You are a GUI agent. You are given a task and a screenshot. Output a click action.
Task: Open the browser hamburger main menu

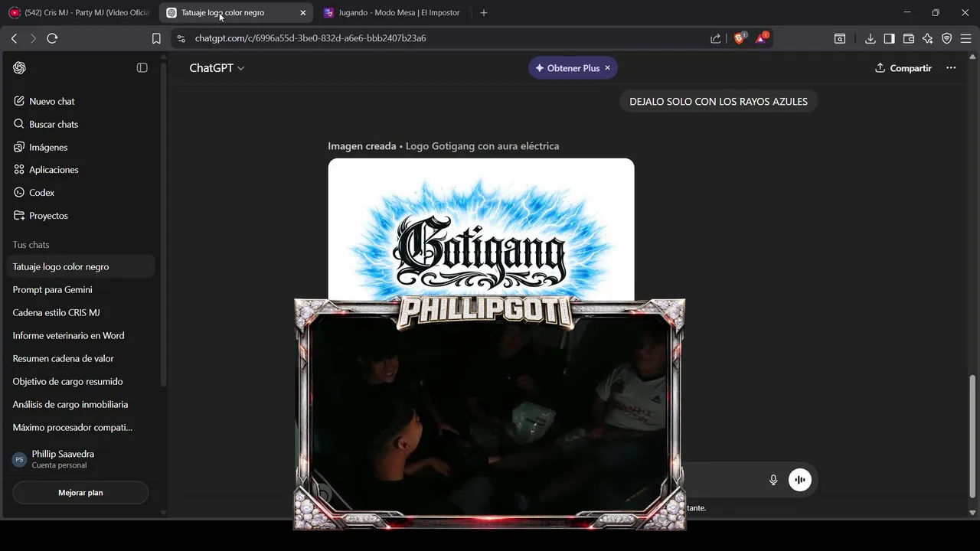tap(965, 38)
